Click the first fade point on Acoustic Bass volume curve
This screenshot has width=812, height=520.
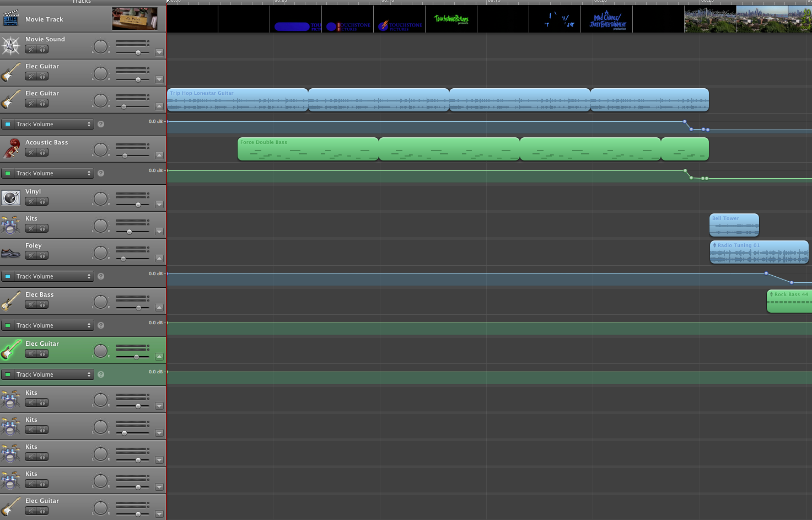tap(685, 171)
